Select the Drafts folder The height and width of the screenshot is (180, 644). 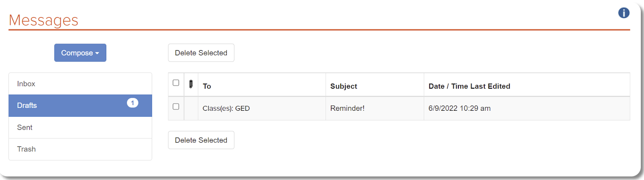[80, 106]
